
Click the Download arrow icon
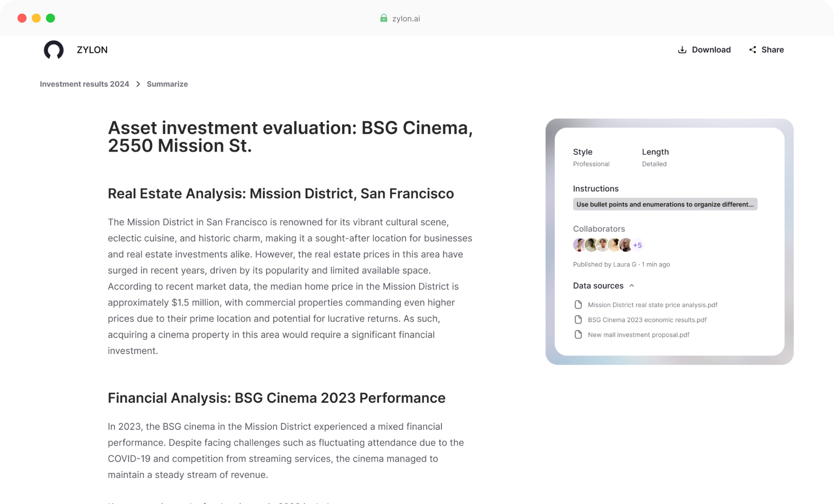coord(682,50)
